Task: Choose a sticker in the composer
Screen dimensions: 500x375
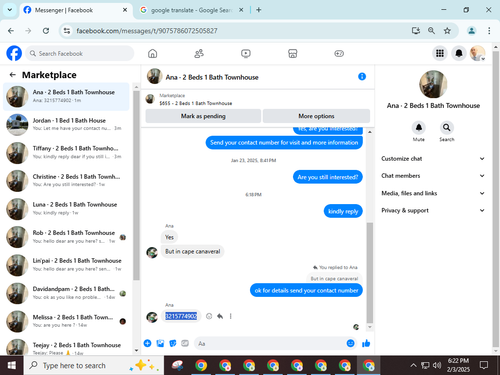Action: tap(173, 343)
